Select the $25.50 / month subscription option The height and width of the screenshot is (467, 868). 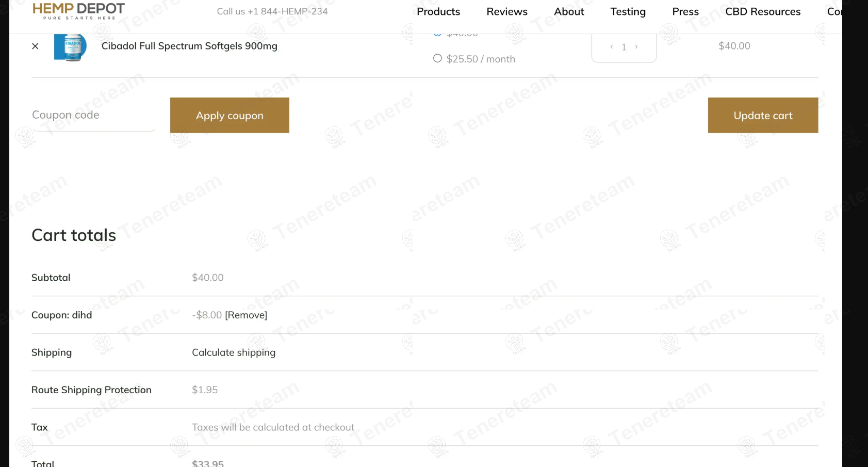pyautogui.click(x=437, y=58)
